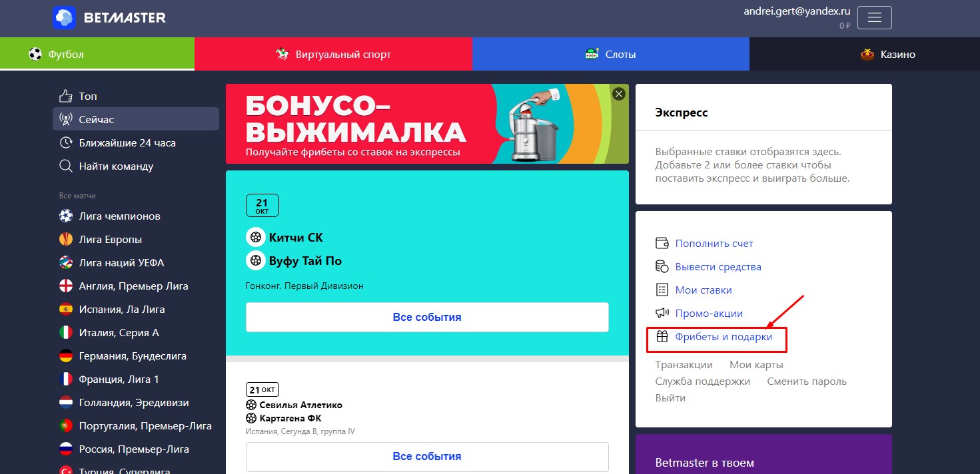Screen dimensions: 980x474
Task: Open Фрибеты и подарки
Action: click(x=724, y=337)
